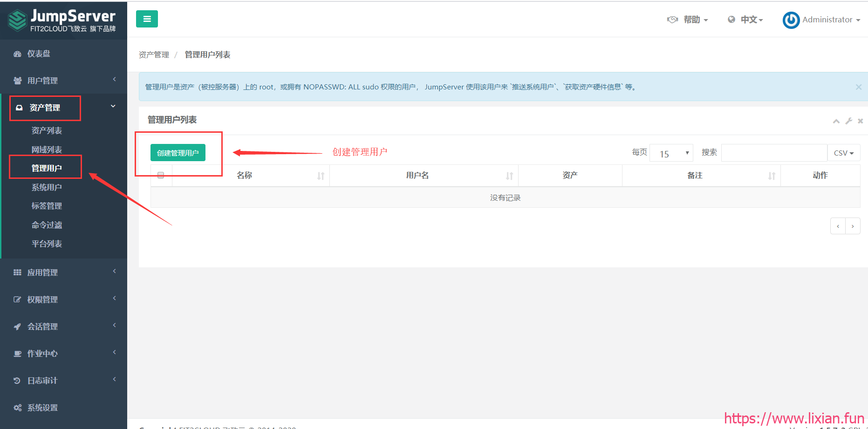Click the 没有记录 empty table row
The image size is (868, 429).
click(x=506, y=198)
